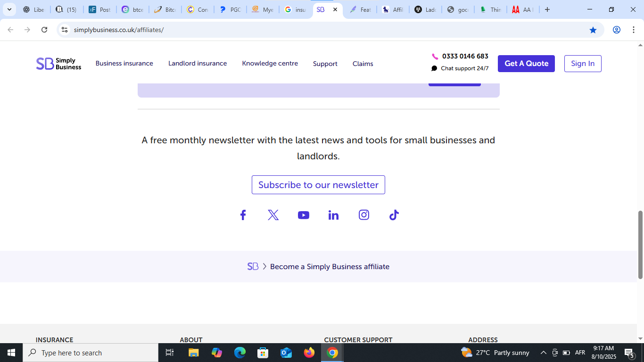Open the Instagram social icon
644x362 pixels.
pos(364,215)
